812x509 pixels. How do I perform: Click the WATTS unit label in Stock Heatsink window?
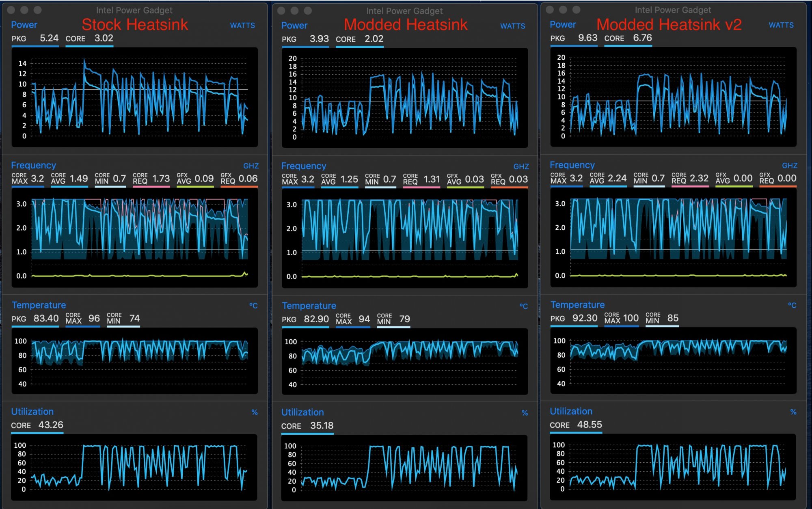pyautogui.click(x=242, y=25)
